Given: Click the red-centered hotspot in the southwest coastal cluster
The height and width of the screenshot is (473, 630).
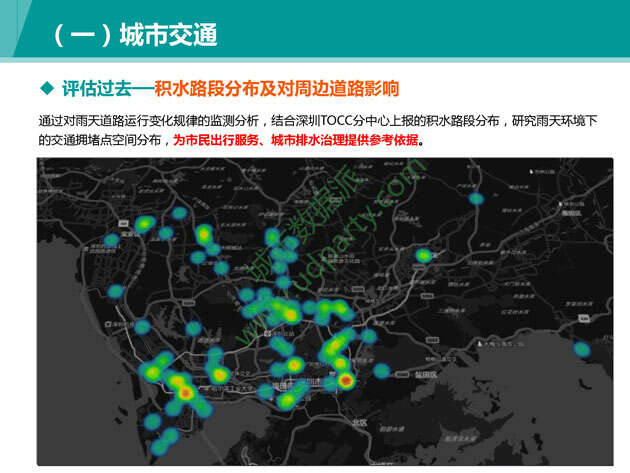Looking at the screenshot, I should 184,393.
